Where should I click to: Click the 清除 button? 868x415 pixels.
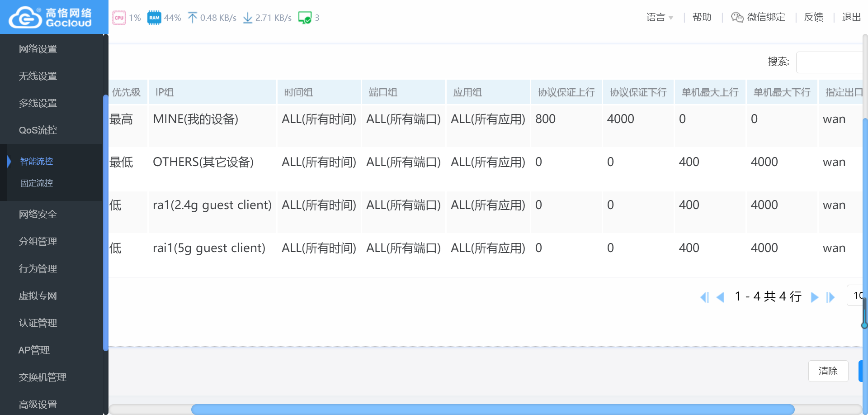[x=828, y=371]
